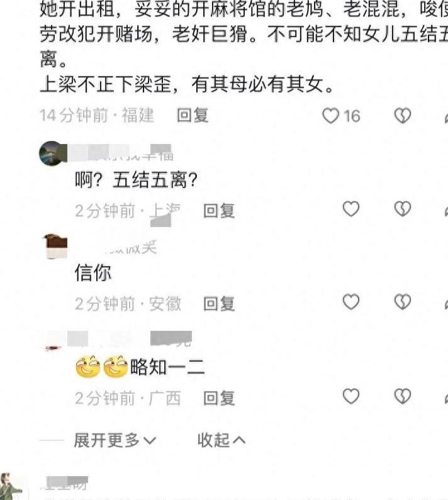This screenshot has height=500, width=448.
Task: Open the Anhui commenter's brown avatar
Action: click(55, 246)
